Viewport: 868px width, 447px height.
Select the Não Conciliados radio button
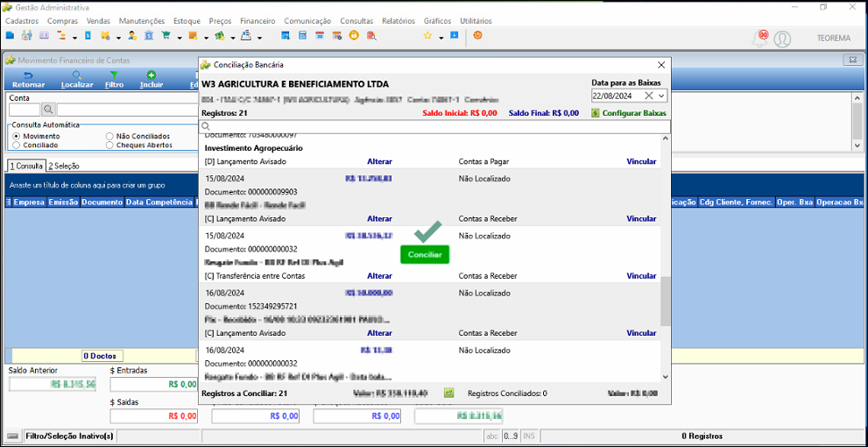click(x=109, y=136)
